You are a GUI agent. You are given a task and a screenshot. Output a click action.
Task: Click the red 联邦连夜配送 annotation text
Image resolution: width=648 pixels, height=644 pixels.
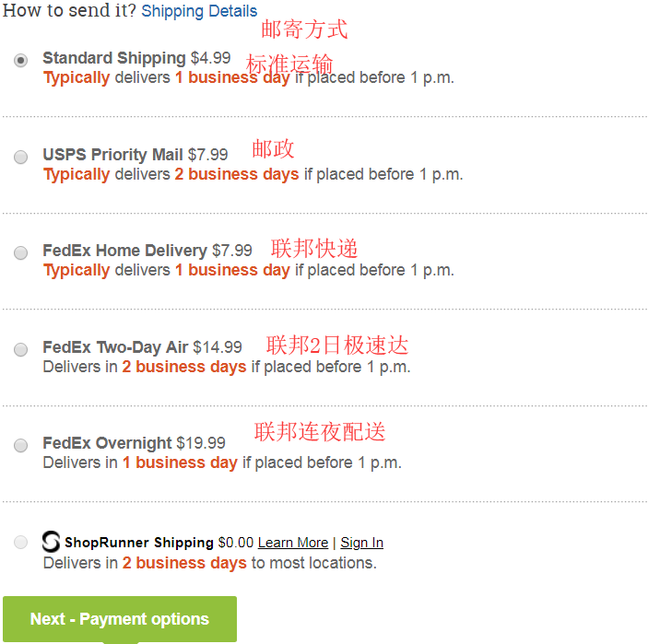click(x=320, y=431)
